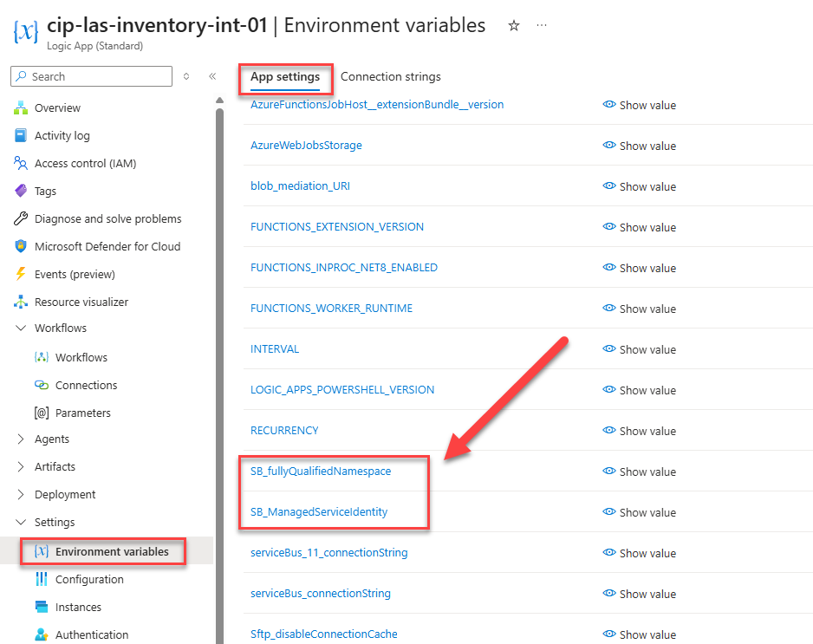Expand the Agents section
Image resolution: width=813 pixels, height=644 pixels.
(x=21, y=439)
